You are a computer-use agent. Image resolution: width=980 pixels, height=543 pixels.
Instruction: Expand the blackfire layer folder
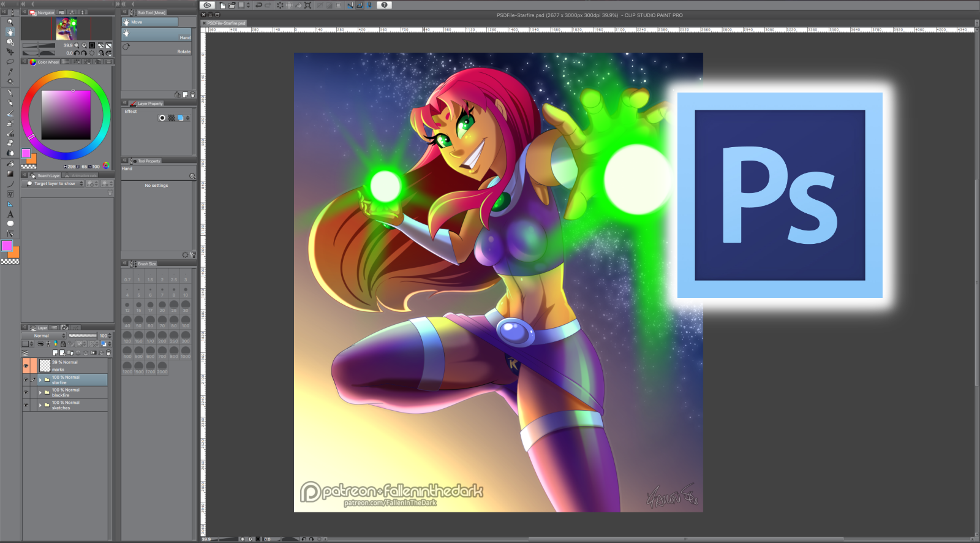[40, 393]
